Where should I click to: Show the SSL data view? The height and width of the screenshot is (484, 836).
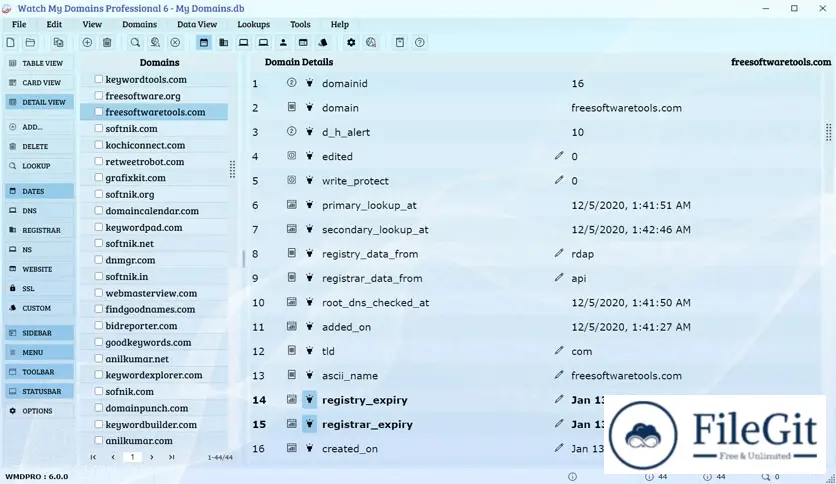point(39,288)
